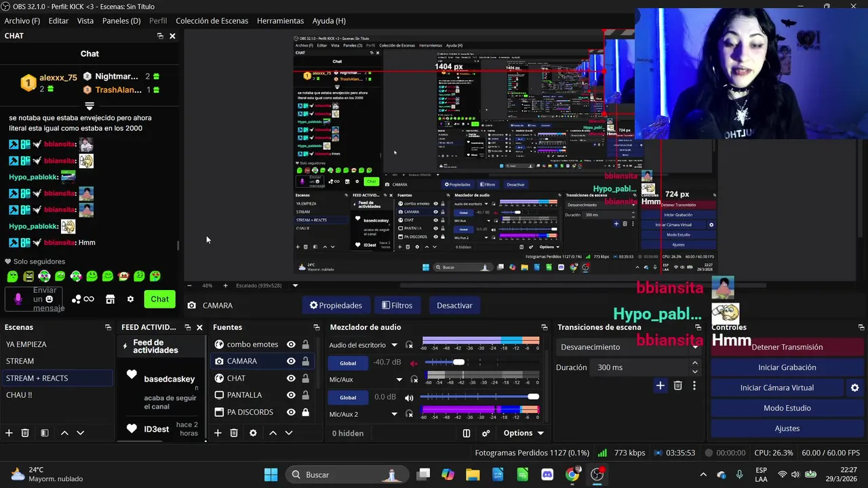The width and height of the screenshot is (868, 488).
Task: Expand the Mic/Aux channel dropdown arrow
Action: tap(399, 380)
